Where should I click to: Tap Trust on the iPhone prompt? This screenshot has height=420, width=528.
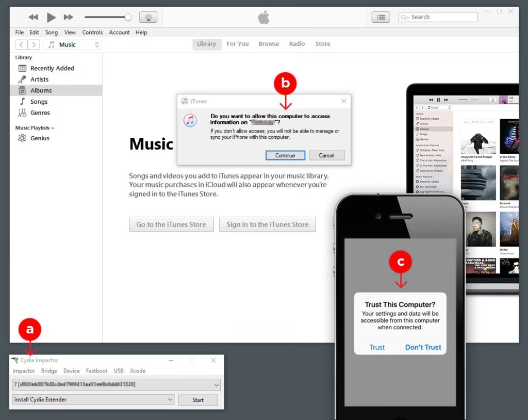pyautogui.click(x=377, y=347)
